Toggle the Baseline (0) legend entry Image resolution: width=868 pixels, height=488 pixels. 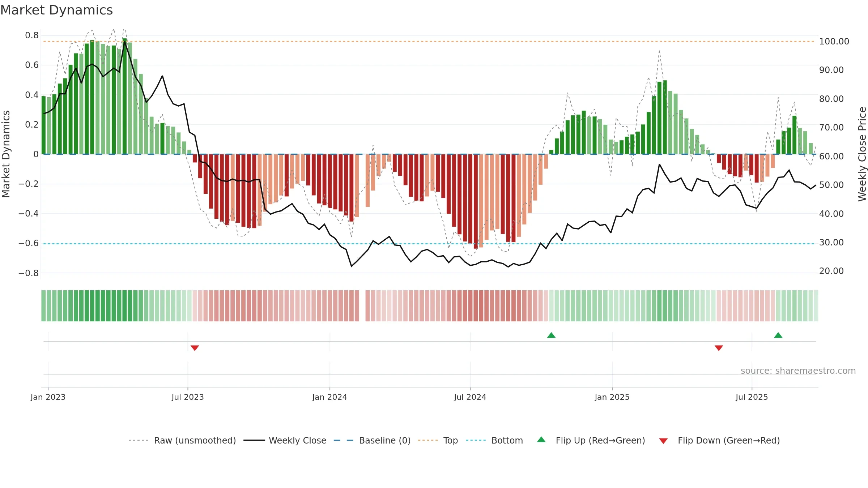(x=372, y=440)
